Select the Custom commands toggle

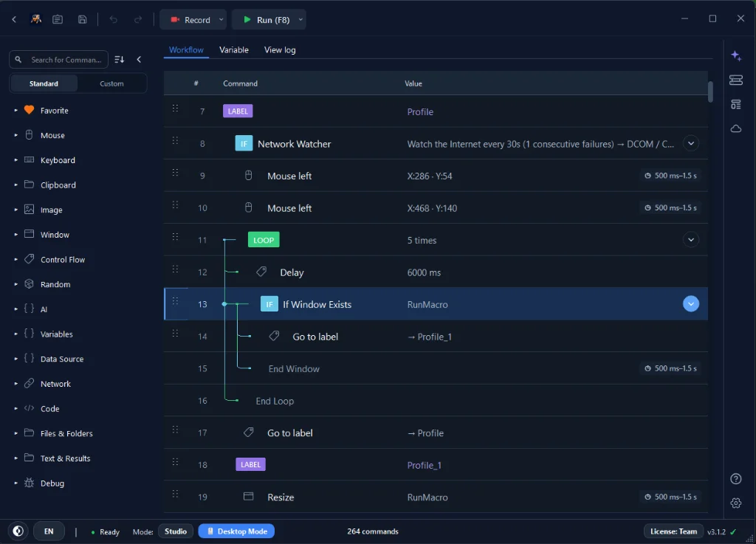coord(111,83)
